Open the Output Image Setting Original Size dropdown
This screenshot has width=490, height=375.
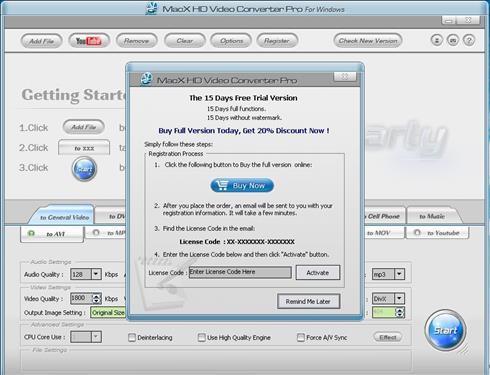pyautogui.click(x=108, y=313)
